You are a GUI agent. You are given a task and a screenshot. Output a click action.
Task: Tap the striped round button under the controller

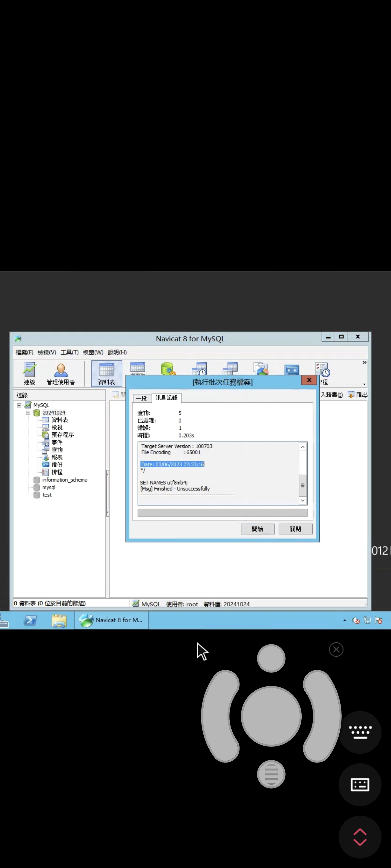tap(271, 774)
